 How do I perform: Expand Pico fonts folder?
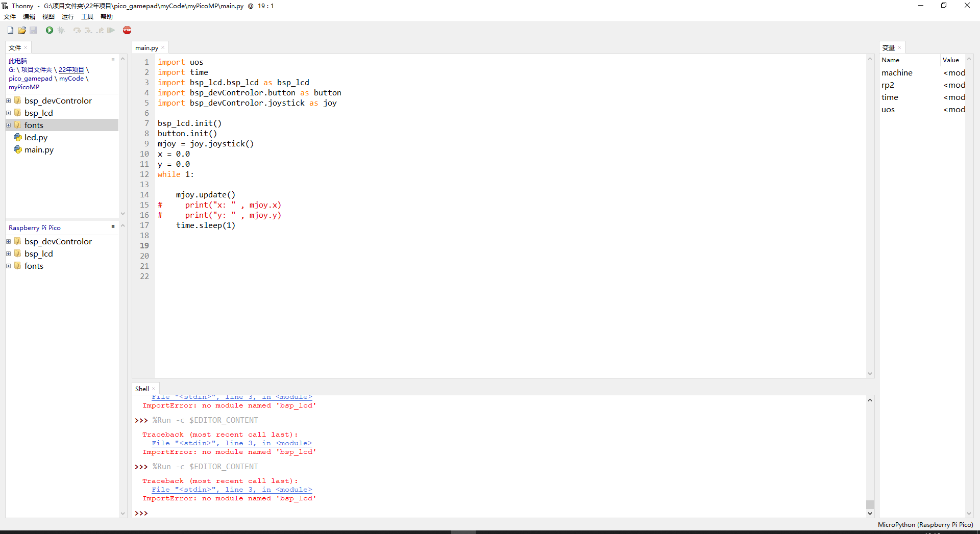click(x=9, y=266)
